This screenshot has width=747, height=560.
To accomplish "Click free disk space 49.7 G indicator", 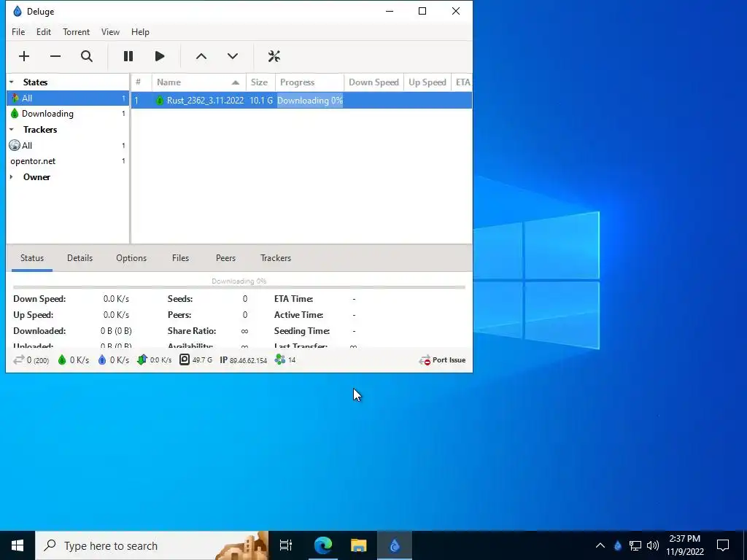I will point(196,360).
